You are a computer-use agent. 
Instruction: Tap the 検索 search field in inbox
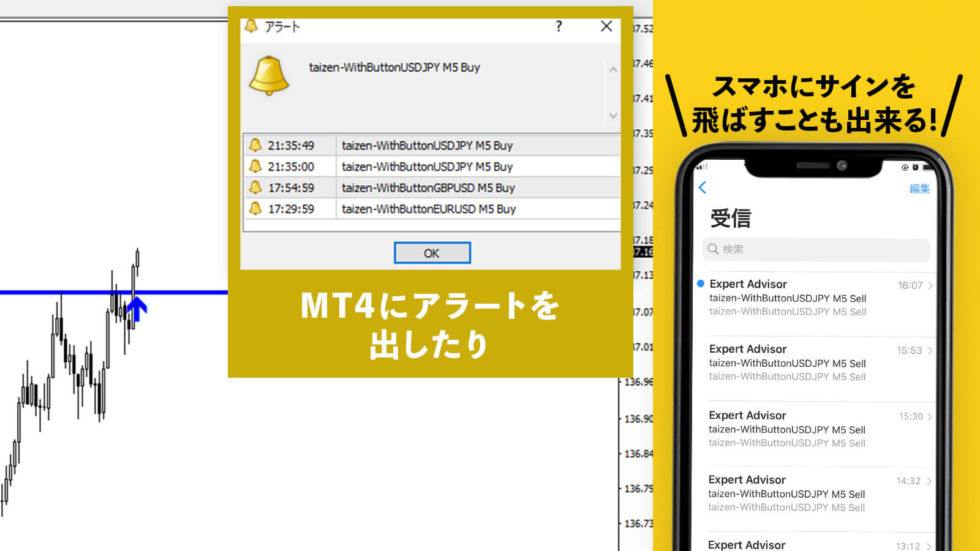tap(816, 249)
